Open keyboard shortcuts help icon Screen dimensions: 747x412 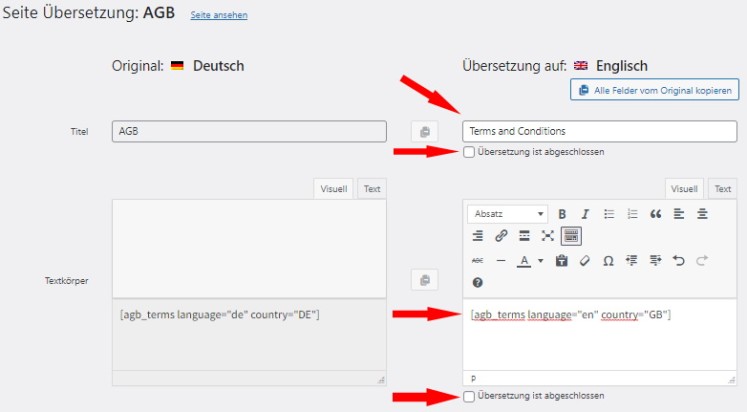pyautogui.click(x=477, y=282)
